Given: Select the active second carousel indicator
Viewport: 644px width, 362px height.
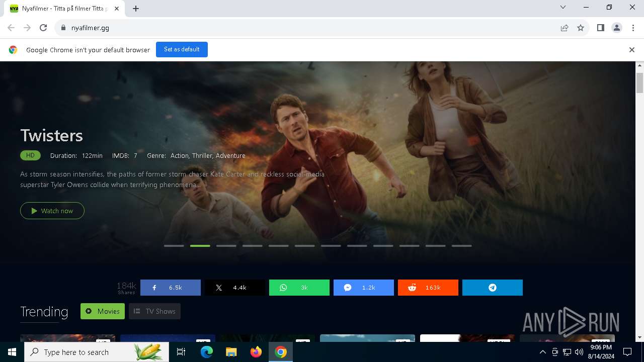Looking at the screenshot, I should tap(200, 246).
